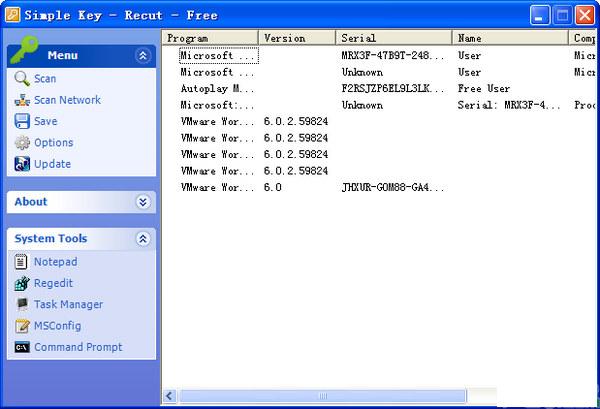Click the Update icon
The image size is (600, 409).
pyautogui.click(x=22, y=164)
